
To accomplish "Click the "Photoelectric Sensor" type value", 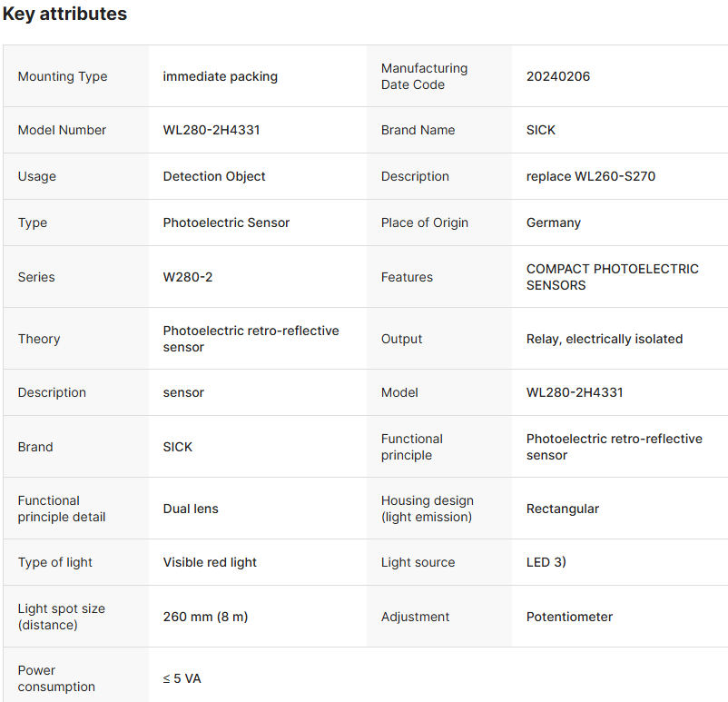I will [226, 222].
